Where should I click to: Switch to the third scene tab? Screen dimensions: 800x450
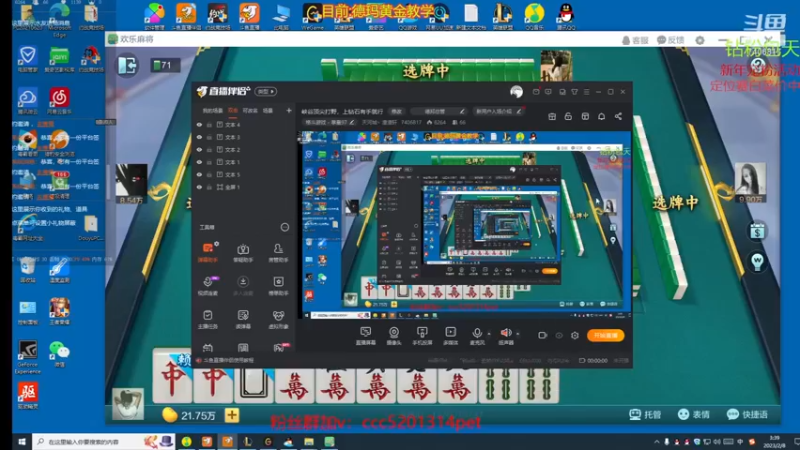click(250, 111)
